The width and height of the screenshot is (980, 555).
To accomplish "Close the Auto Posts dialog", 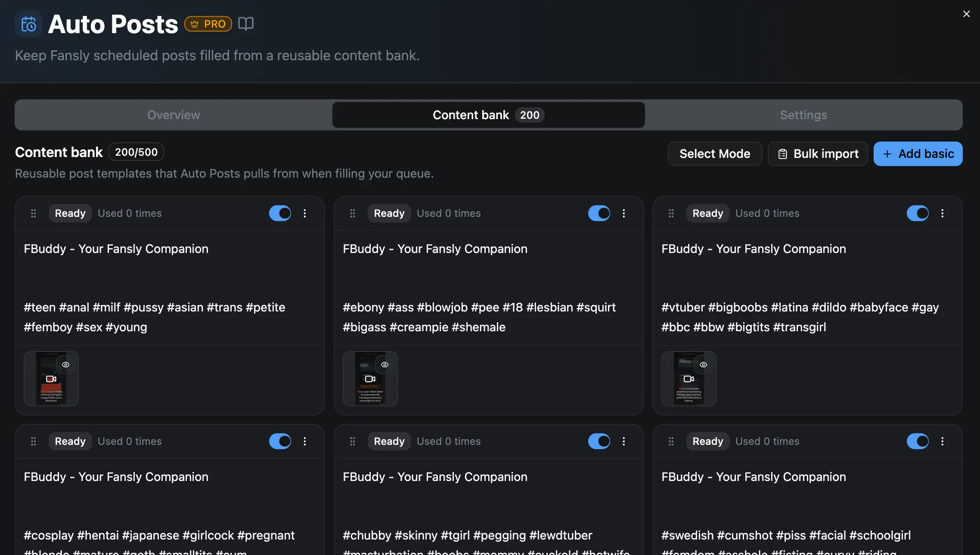I will (x=966, y=14).
